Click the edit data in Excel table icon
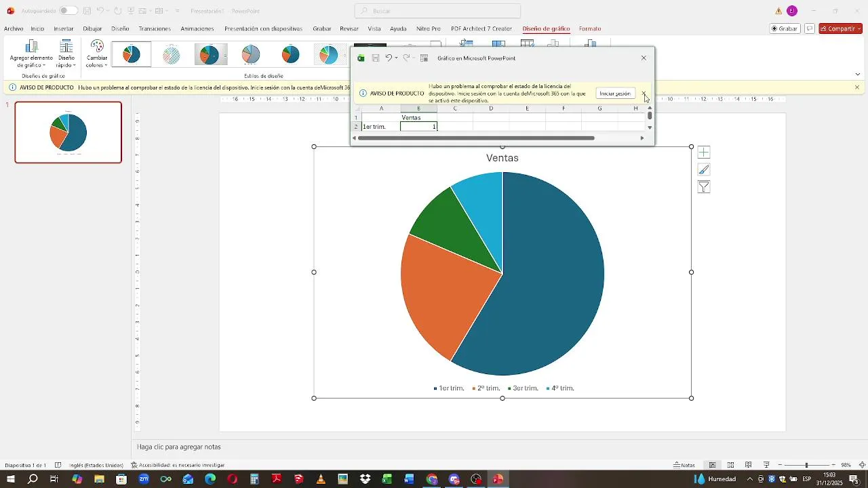 pyautogui.click(x=425, y=58)
